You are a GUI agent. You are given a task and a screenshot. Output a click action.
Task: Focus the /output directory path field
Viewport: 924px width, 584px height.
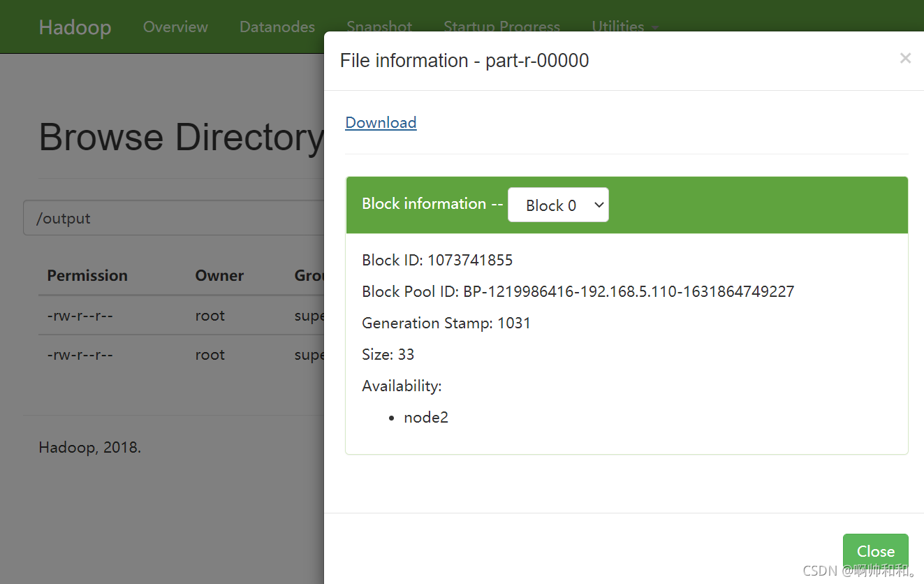(174, 218)
